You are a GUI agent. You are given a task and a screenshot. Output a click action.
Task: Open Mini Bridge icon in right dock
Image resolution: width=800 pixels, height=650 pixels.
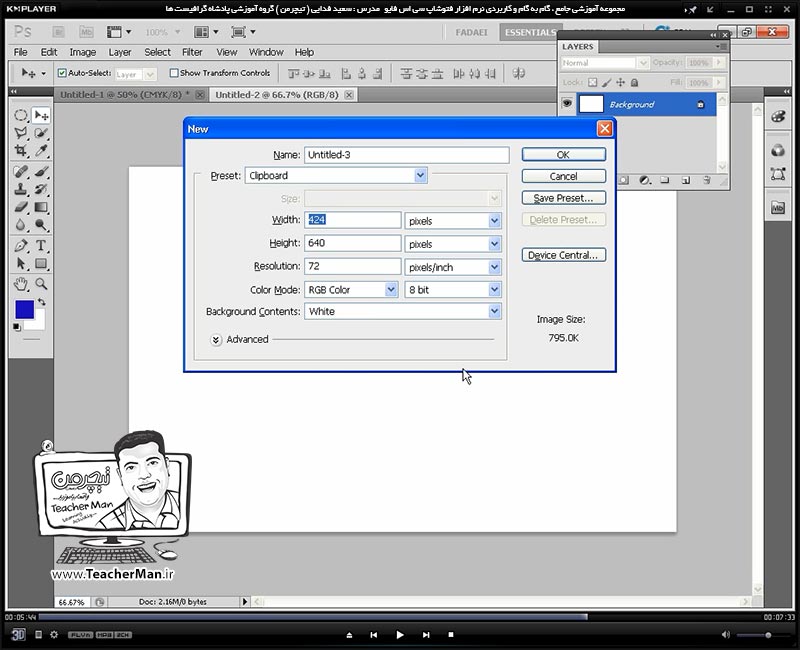[x=778, y=208]
